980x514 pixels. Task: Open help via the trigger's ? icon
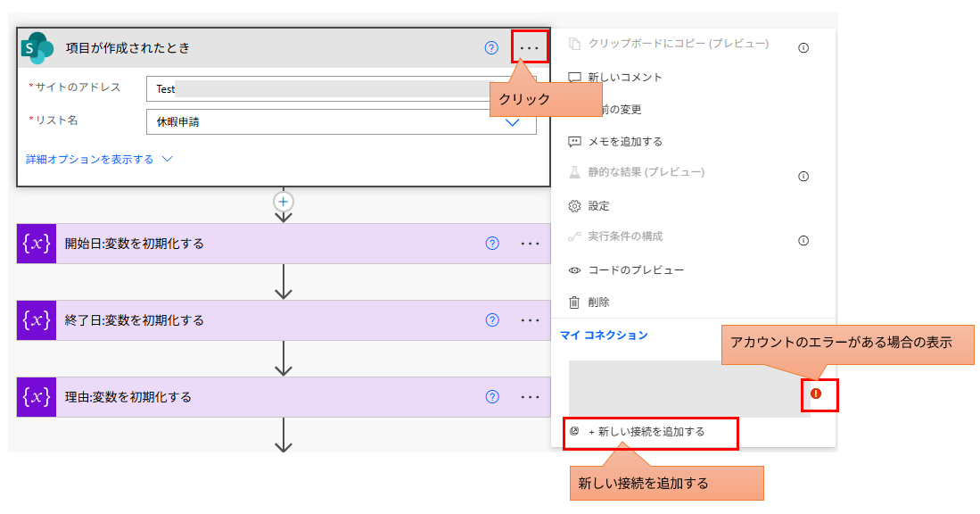click(491, 49)
